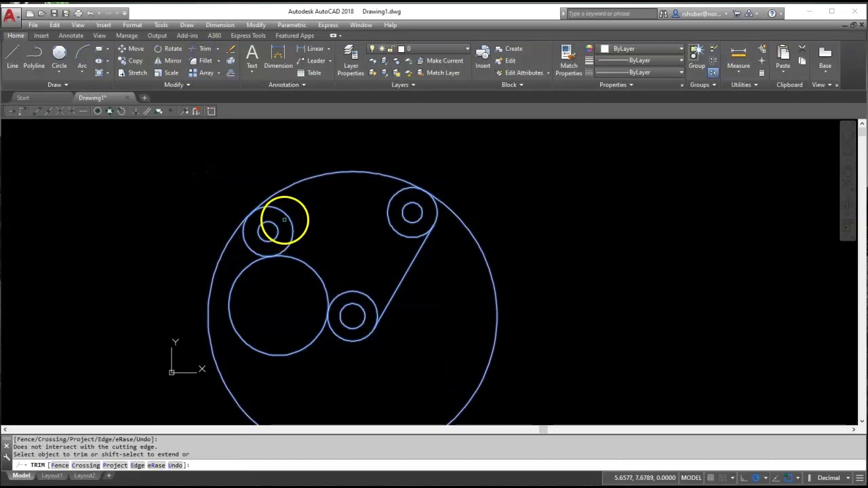Image resolution: width=868 pixels, height=488 pixels.
Task: Select the Polyline tool
Action: pos(34,57)
